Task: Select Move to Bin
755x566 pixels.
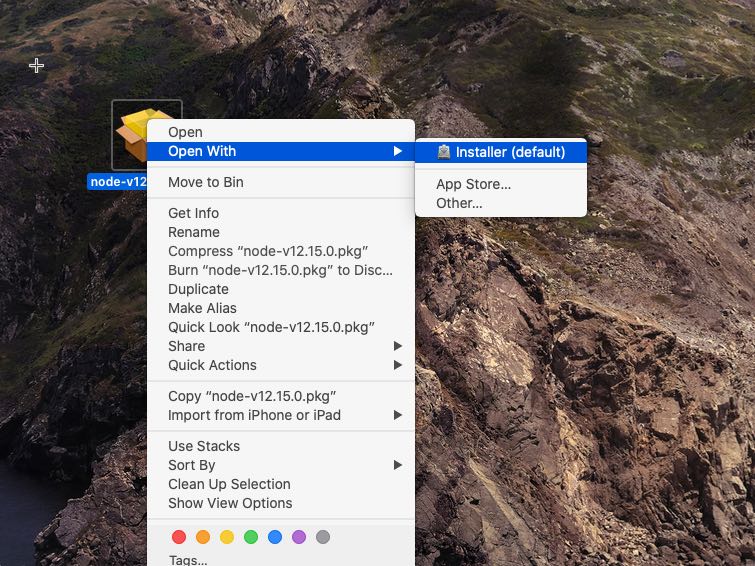Action: (x=281, y=182)
